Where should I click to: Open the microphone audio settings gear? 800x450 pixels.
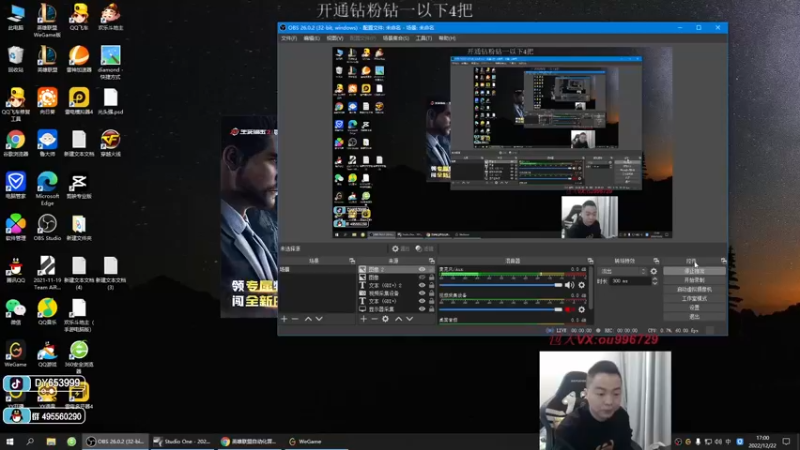coord(582,285)
